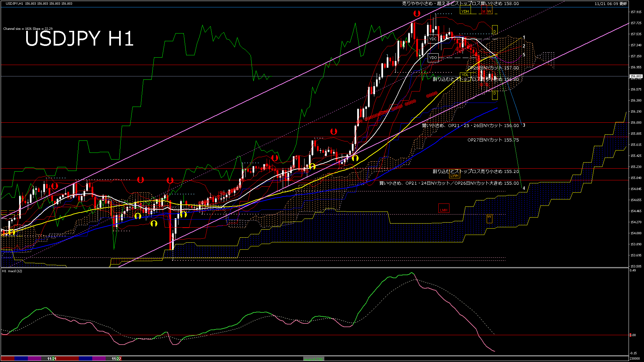Click forecast path number 4 label
The width and height of the screenshot is (644, 362).
click(524, 188)
